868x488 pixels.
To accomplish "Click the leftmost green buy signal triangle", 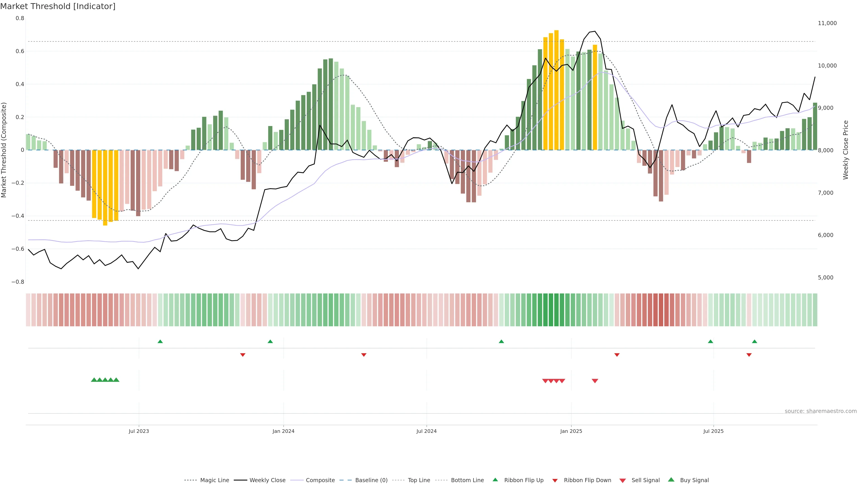I will click(94, 380).
